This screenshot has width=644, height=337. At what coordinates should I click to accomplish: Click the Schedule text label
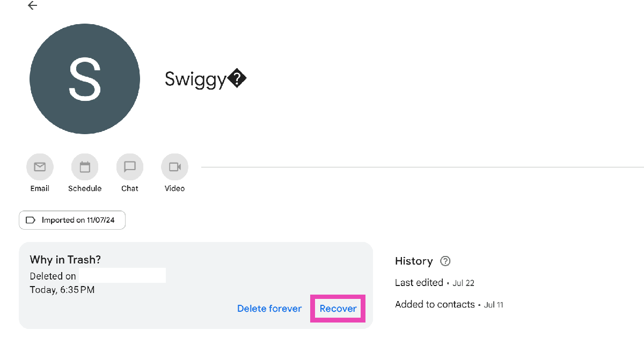pyautogui.click(x=85, y=188)
